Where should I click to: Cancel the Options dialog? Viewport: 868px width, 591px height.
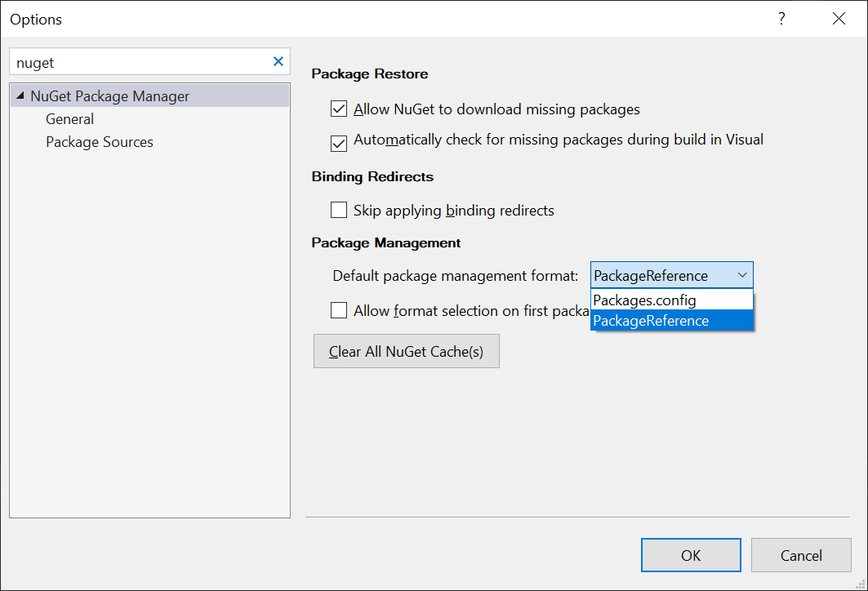point(801,555)
